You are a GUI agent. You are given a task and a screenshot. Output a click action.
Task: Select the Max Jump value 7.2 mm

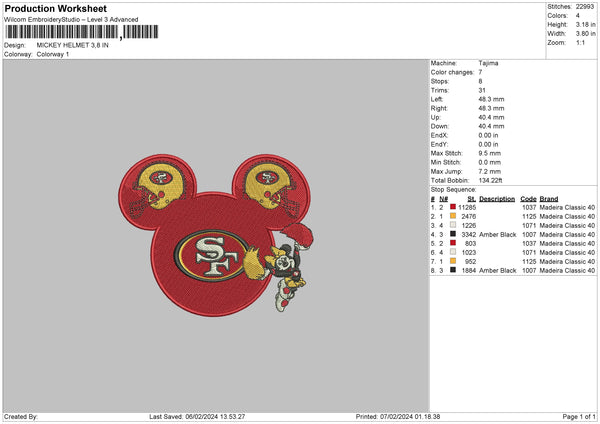point(489,171)
